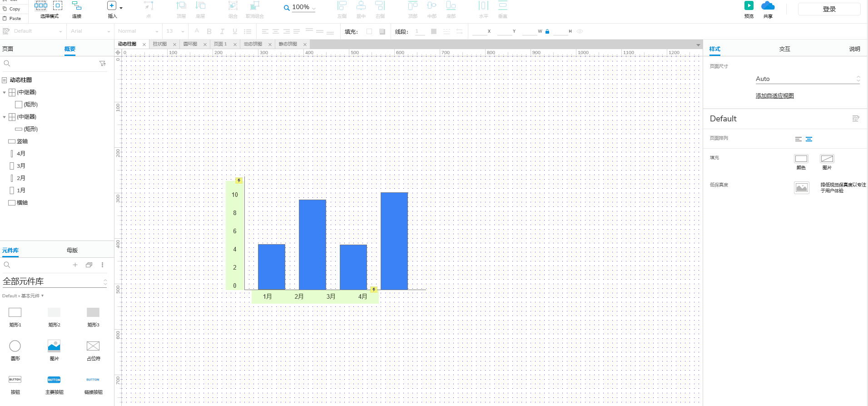
Task: Open the 全部元件库 library dropdown
Action: click(55, 281)
